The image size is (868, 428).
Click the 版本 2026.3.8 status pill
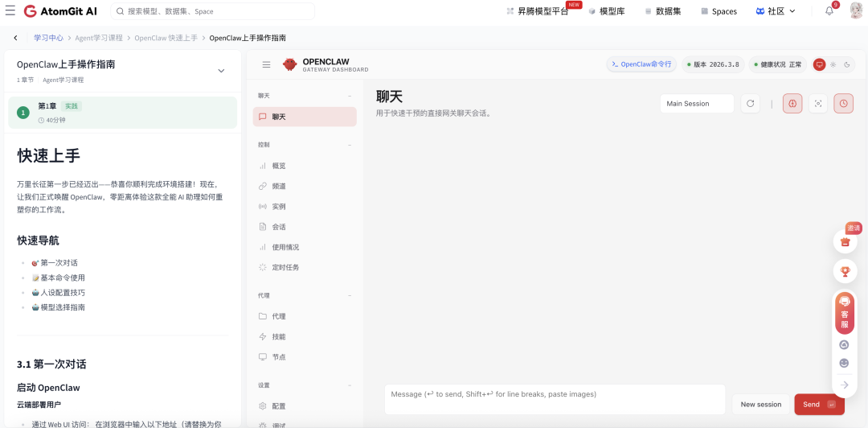pyautogui.click(x=714, y=64)
